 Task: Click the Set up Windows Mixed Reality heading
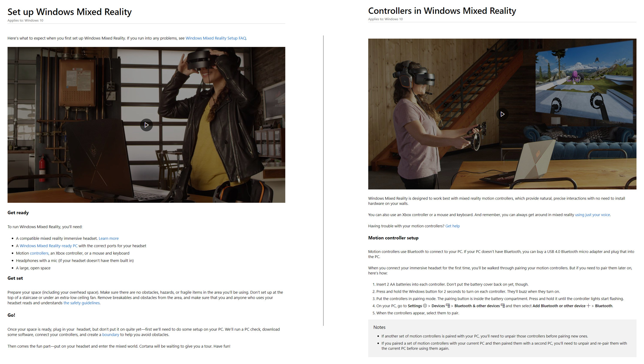click(x=69, y=12)
